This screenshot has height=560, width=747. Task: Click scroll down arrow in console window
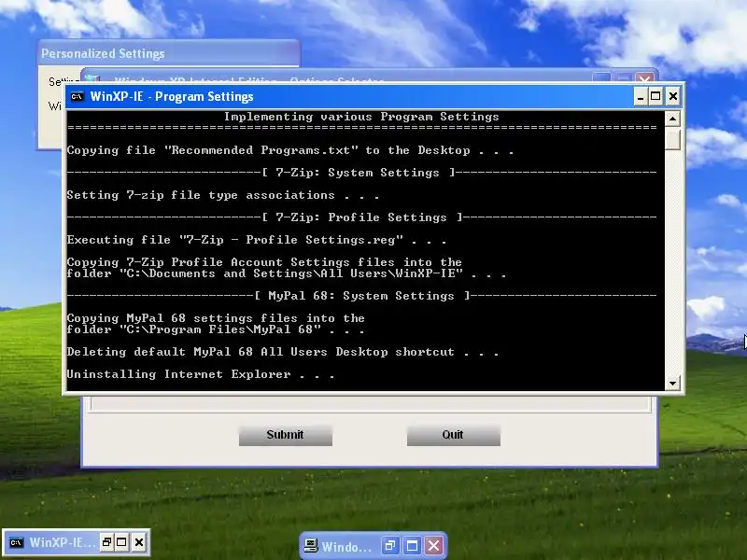tap(672, 383)
